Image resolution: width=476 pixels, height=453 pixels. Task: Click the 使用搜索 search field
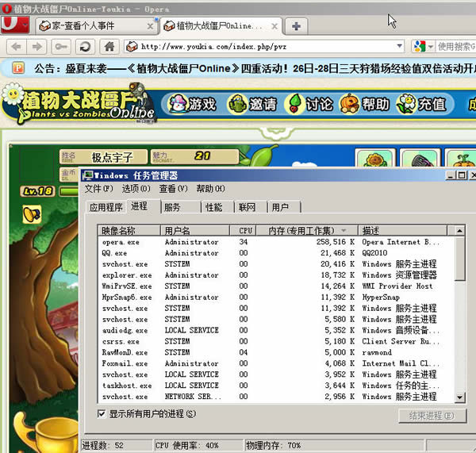tap(456, 47)
